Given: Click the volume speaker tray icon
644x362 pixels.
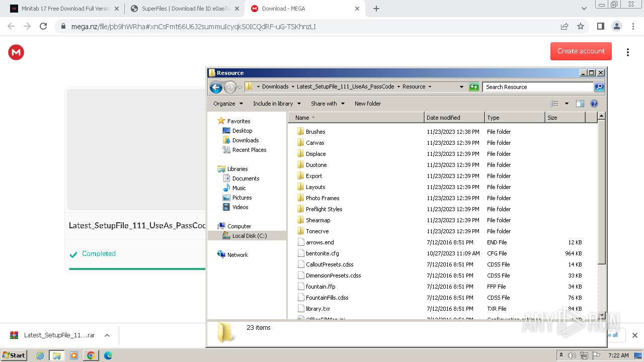Looking at the screenshot, I should pyautogui.click(x=572, y=355).
